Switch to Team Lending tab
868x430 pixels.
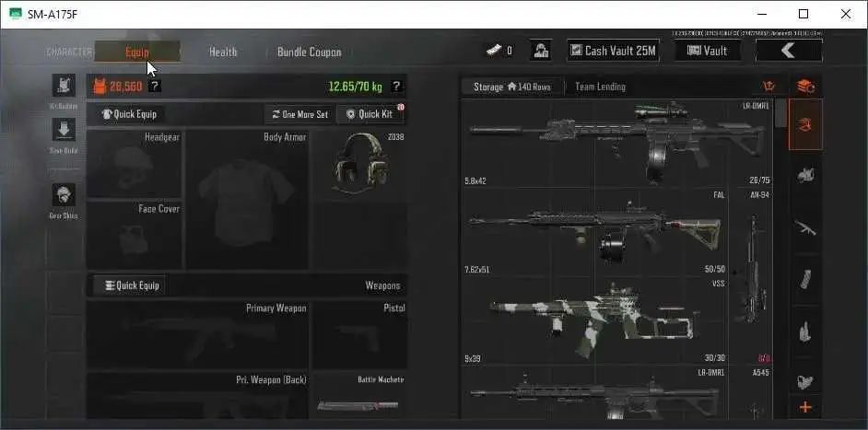click(x=601, y=87)
